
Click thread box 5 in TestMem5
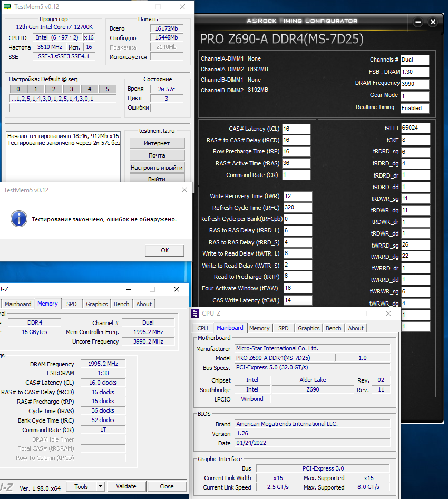point(108,89)
